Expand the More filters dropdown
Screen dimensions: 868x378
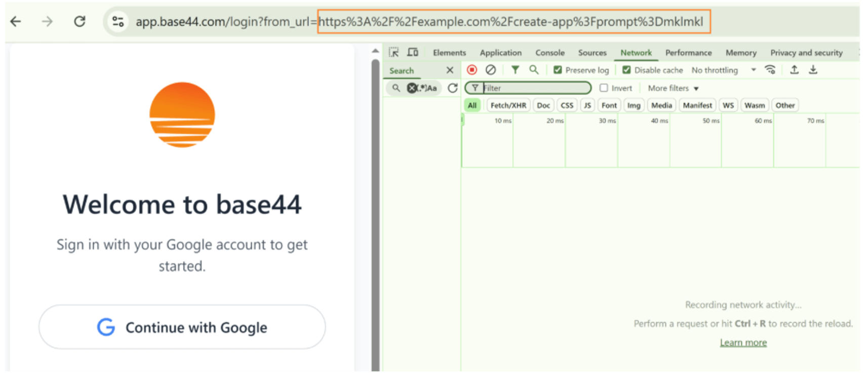673,88
